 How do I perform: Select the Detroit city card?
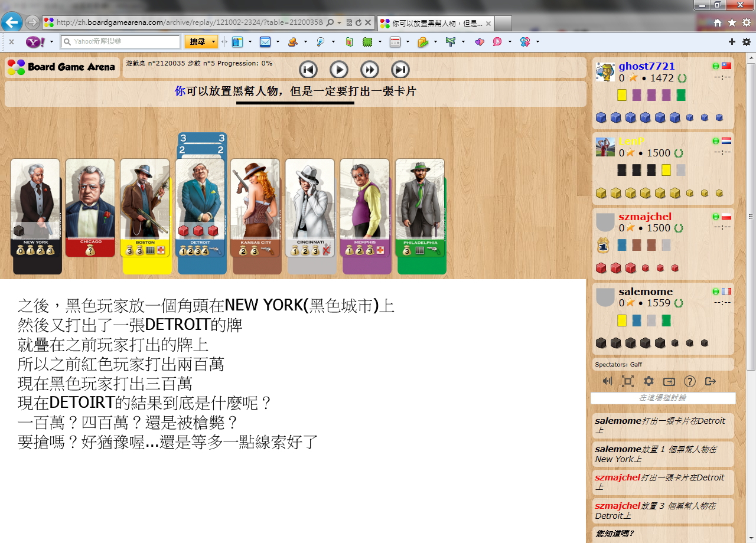[x=200, y=208]
